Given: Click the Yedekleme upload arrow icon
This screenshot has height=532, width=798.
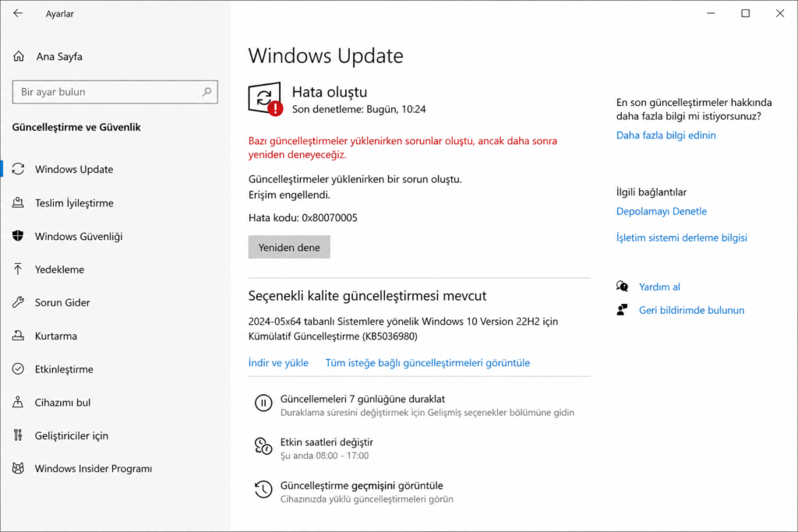Looking at the screenshot, I should coord(19,269).
